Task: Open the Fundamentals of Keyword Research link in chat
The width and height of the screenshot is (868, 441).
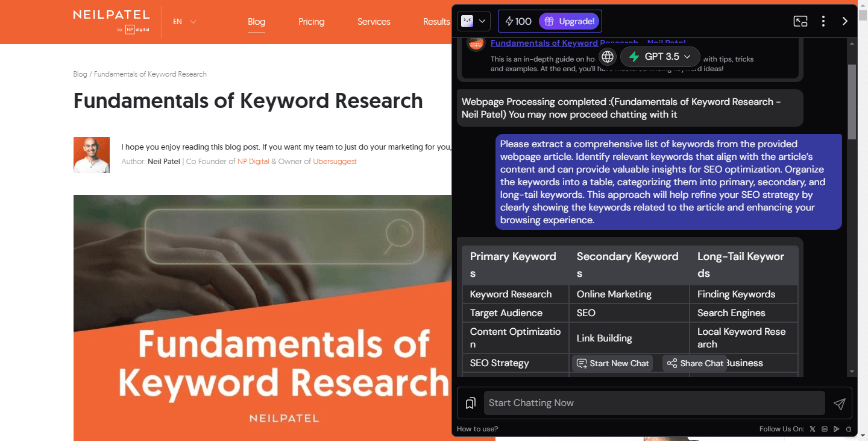Action: click(588, 43)
